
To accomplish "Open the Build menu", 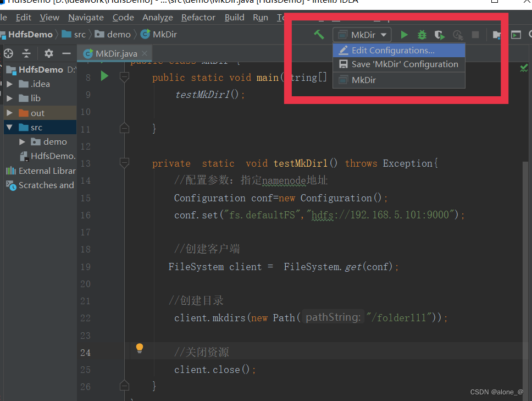I will point(235,17).
